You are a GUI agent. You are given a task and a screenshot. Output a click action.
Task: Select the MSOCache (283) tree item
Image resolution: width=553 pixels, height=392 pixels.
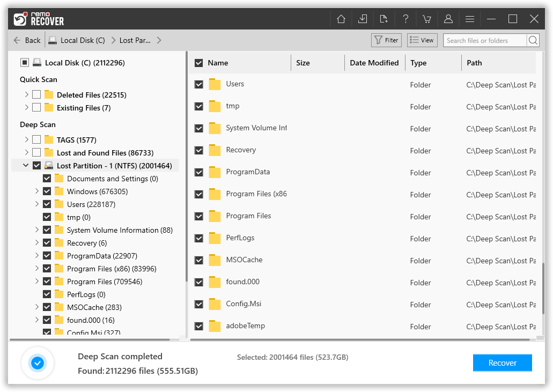tap(94, 307)
